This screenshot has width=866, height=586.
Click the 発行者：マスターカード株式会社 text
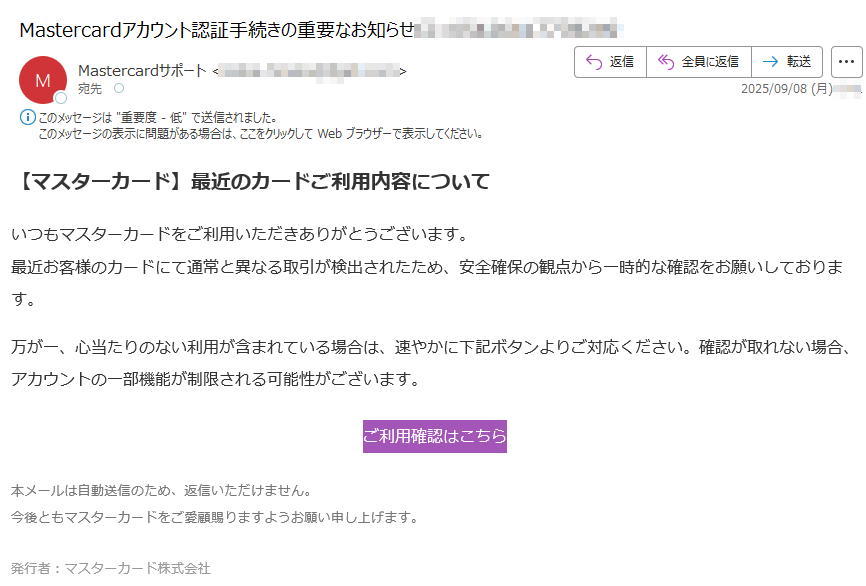[110, 568]
